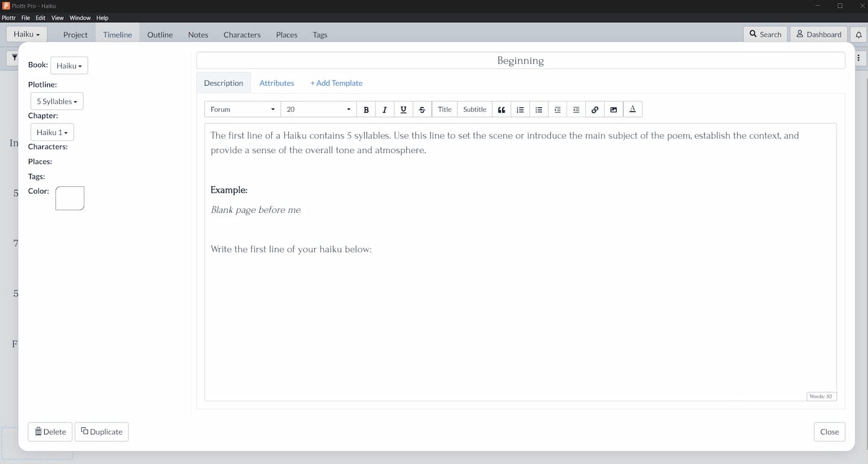
Task: Toggle bold text formatting
Action: pos(366,110)
